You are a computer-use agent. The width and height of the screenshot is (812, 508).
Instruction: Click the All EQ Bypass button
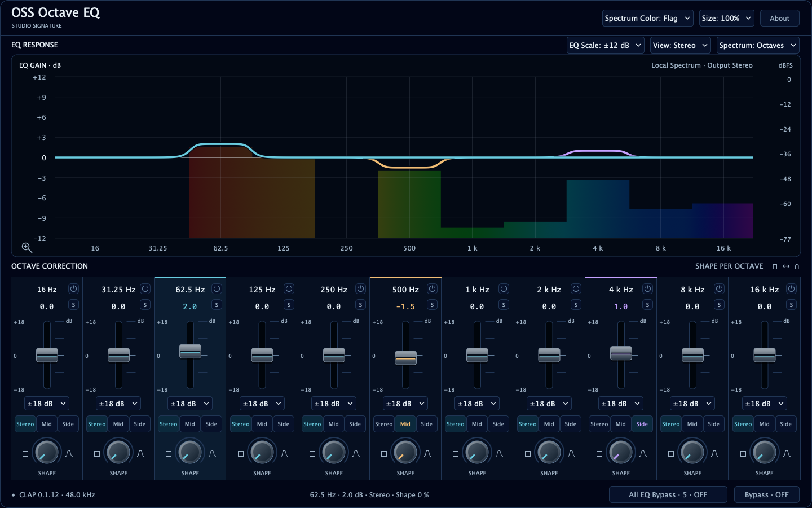668,494
